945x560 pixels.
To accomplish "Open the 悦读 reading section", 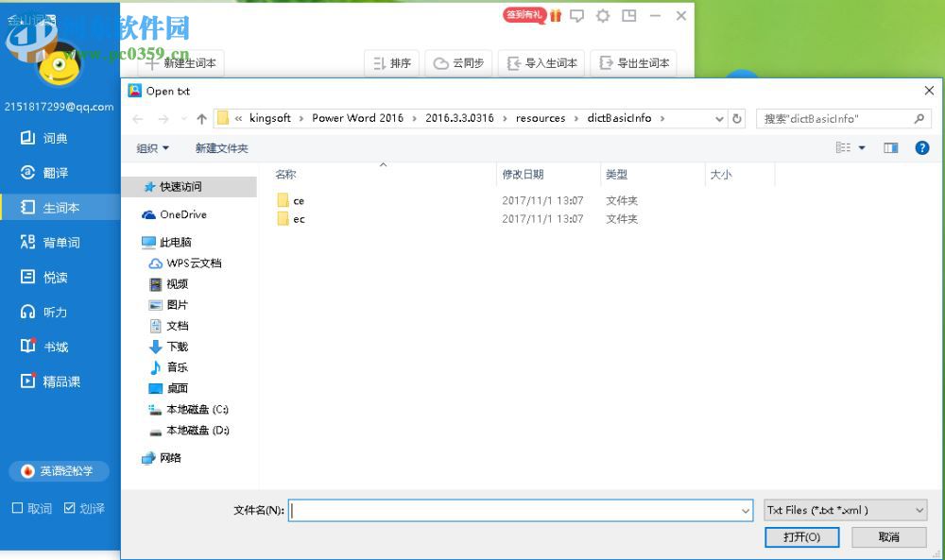I will click(x=45, y=277).
